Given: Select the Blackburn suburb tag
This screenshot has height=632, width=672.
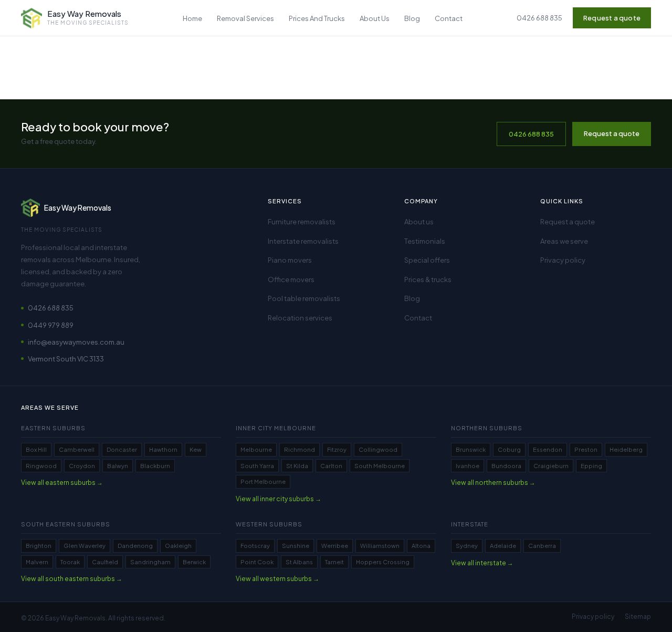Looking at the screenshot, I should [155, 466].
